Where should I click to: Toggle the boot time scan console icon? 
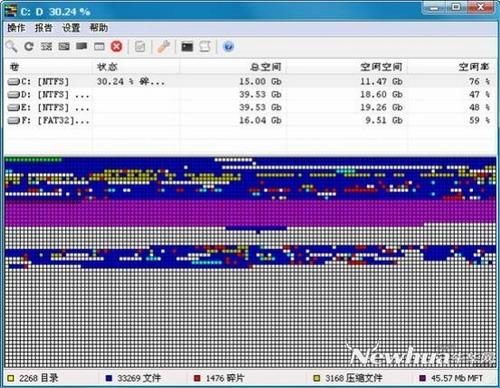click(x=187, y=47)
